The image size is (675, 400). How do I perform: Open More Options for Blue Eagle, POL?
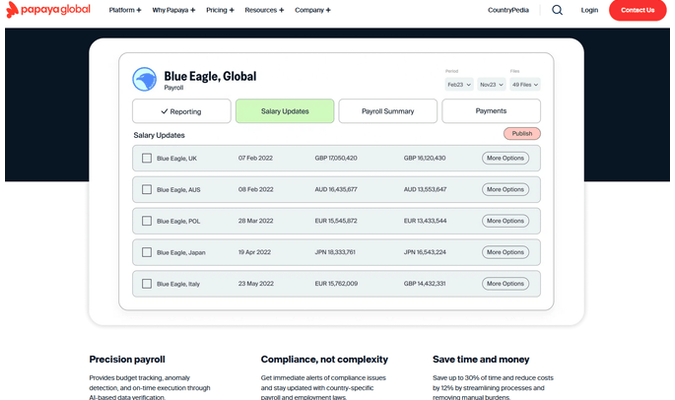pyautogui.click(x=505, y=221)
